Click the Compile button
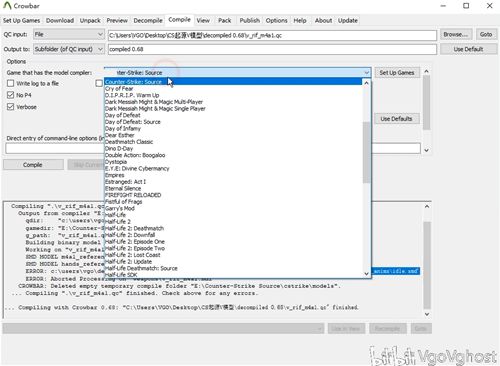This screenshot has height=366, width=500. point(33,165)
